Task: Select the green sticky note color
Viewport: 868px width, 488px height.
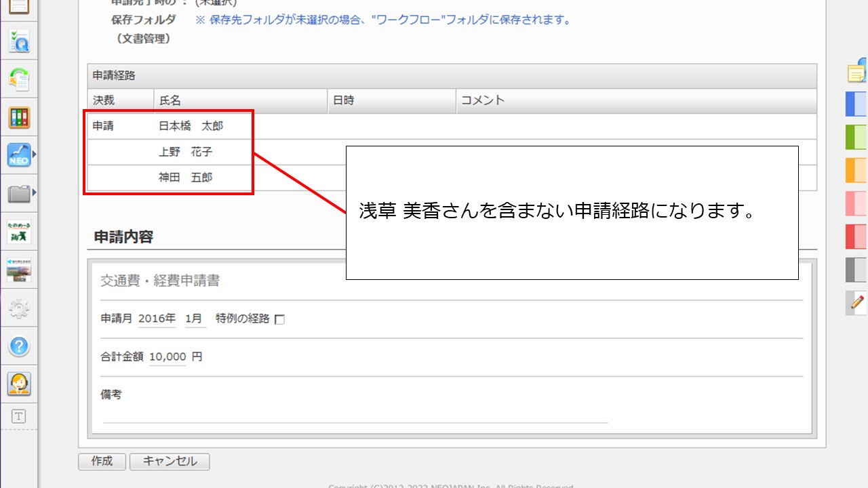Action: 856,137
